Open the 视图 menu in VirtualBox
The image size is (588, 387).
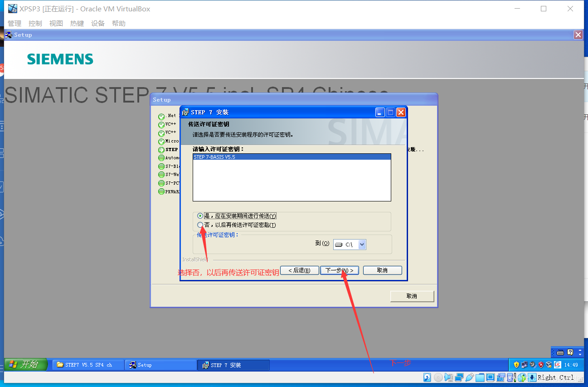click(x=56, y=23)
